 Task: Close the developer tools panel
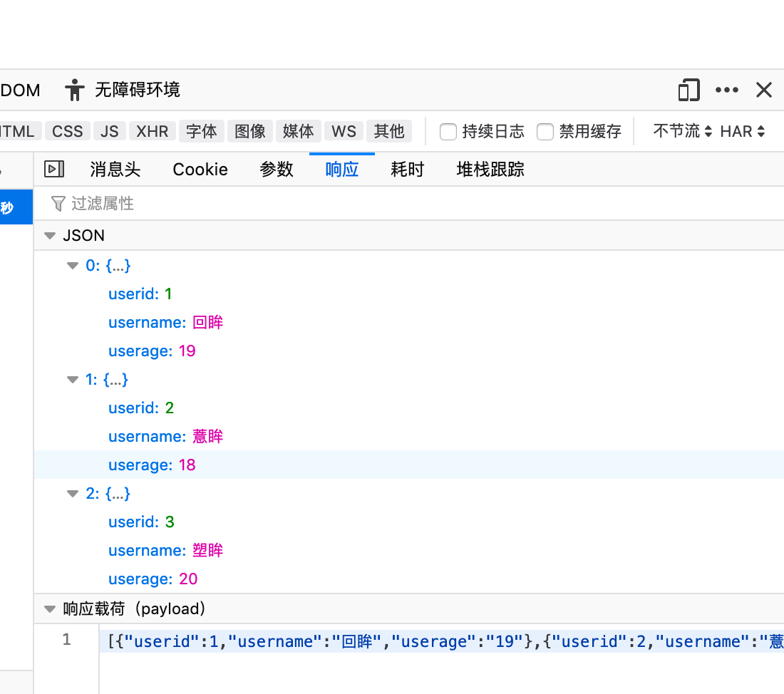764,90
